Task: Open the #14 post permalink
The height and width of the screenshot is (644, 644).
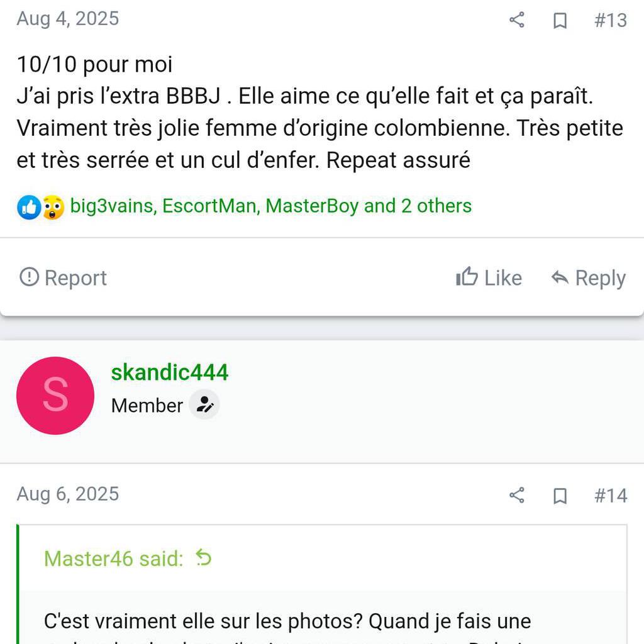Action: 610,496
